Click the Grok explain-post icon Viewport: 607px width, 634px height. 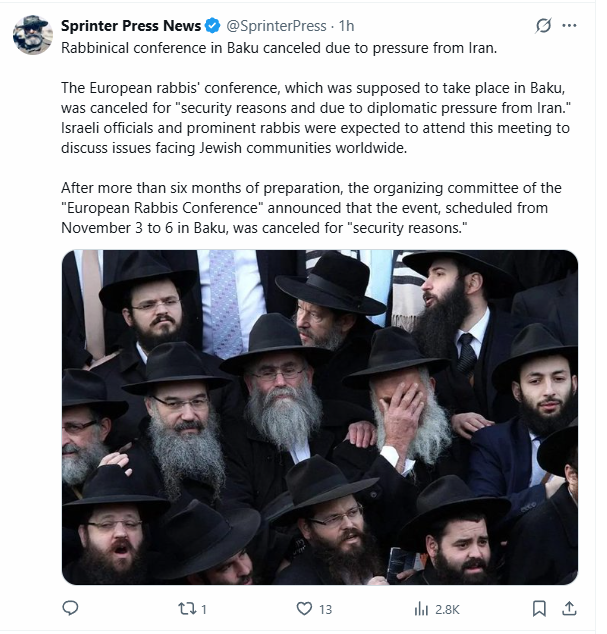pos(543,26)
